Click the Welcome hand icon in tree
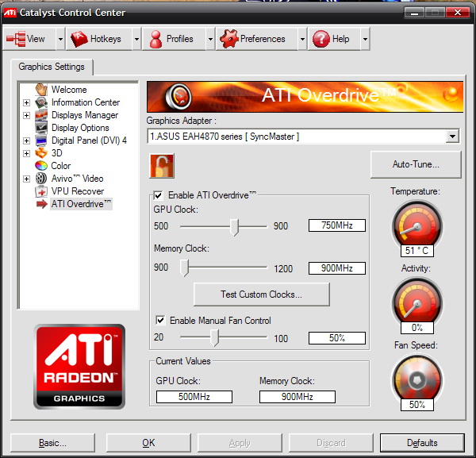Image resolution: width=476 pixels, height=458 pixels. [41, 90]
